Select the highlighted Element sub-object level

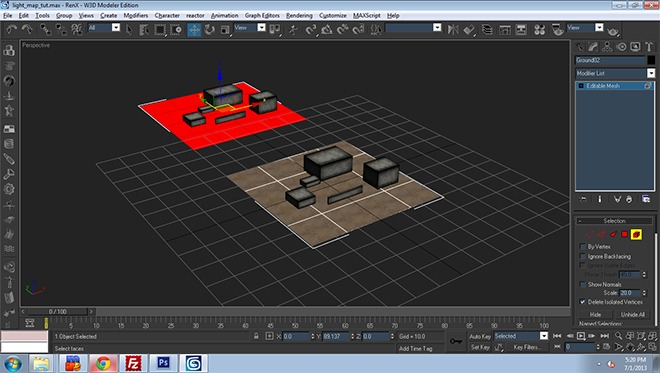pos(636,234)
